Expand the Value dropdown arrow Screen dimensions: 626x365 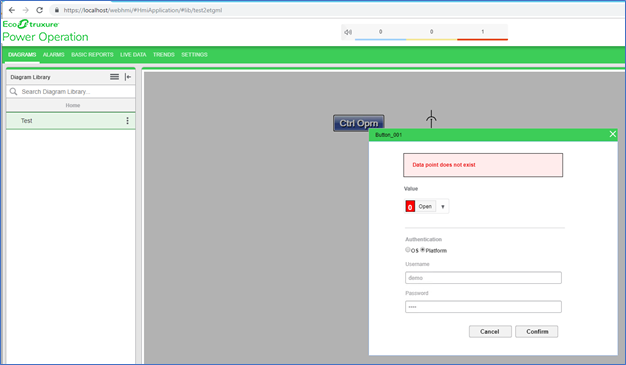[443, 206]
